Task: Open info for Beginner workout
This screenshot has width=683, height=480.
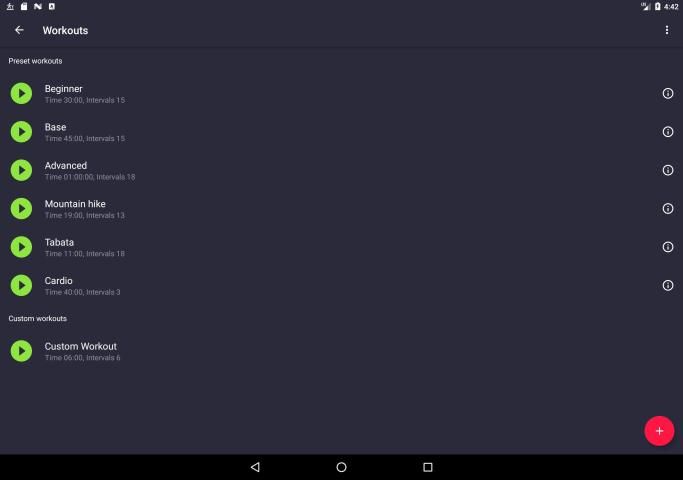Action: click(x=668, y=94)
